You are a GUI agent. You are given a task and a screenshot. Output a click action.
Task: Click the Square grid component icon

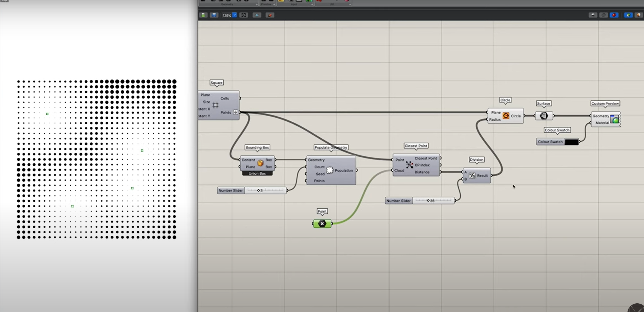(215, 105)
